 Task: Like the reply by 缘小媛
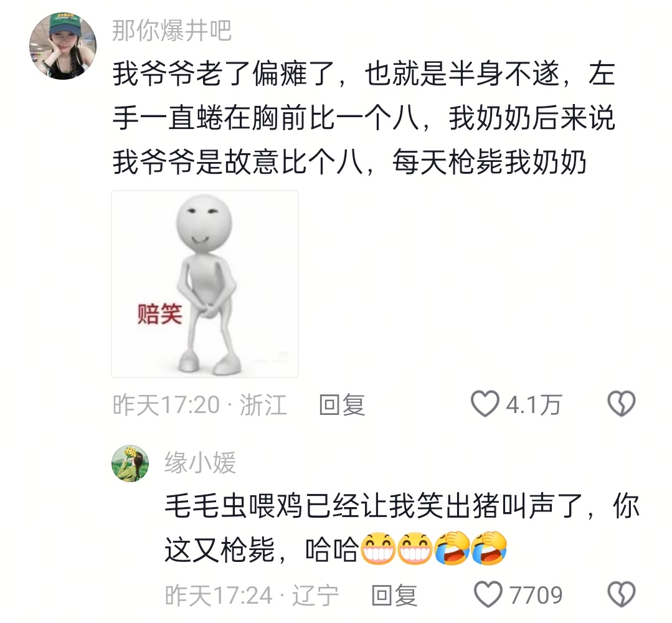click(488, 594)
